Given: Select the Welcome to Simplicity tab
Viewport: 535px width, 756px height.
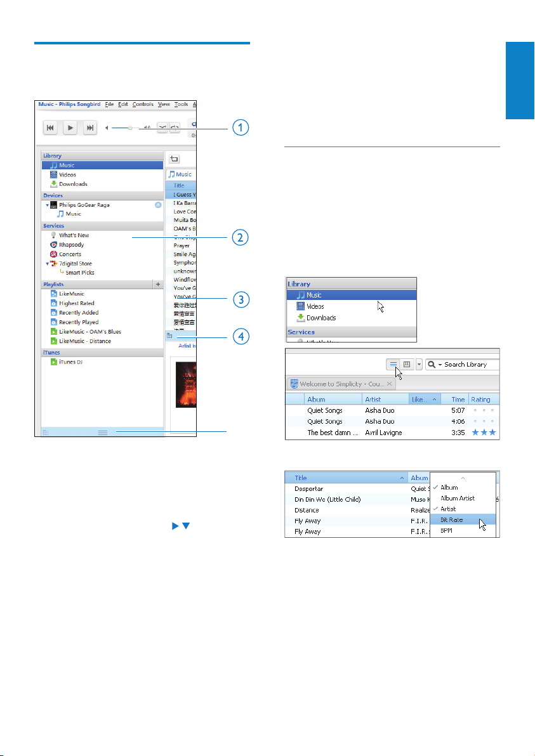Looking at the screenshot, I should click(x=341, y=384).
